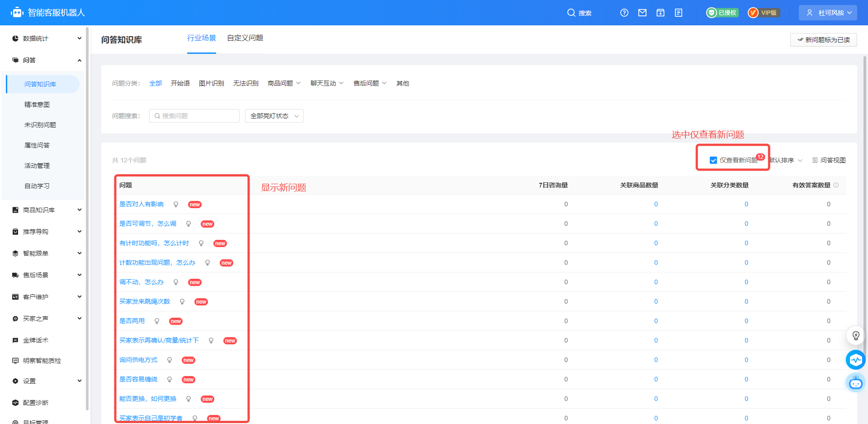Filter by 全部 category
Screen dimensions: 868x424
point(156,83)
